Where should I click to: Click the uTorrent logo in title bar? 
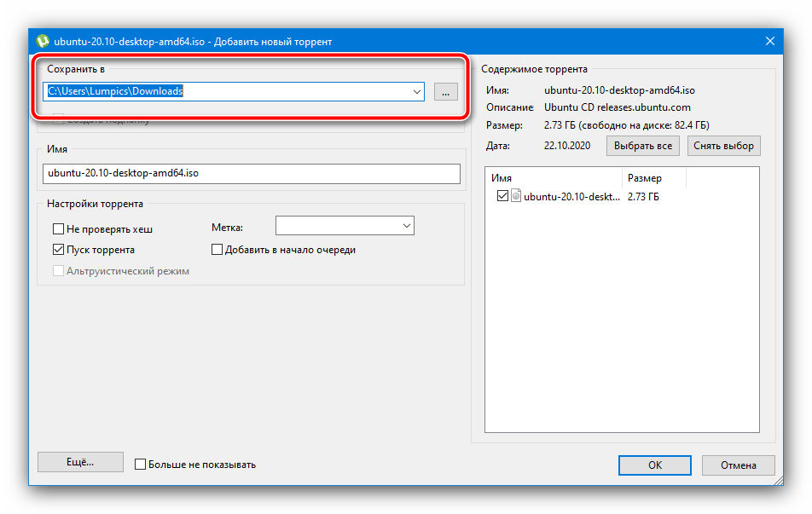43,41
